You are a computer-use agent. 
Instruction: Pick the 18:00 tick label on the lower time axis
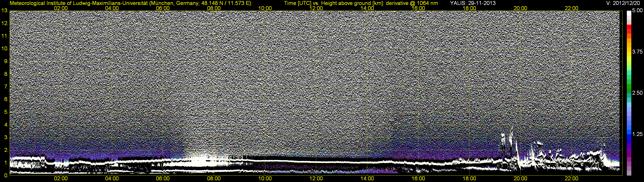tap(469, 179)
